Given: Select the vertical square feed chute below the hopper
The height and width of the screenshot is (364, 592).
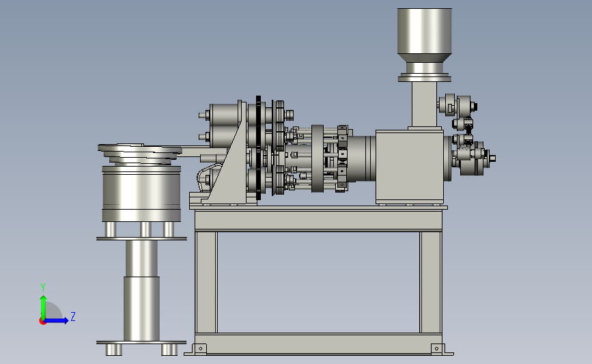Looking at the screenshot, I should pyautogui.click(x=424, y=104).
